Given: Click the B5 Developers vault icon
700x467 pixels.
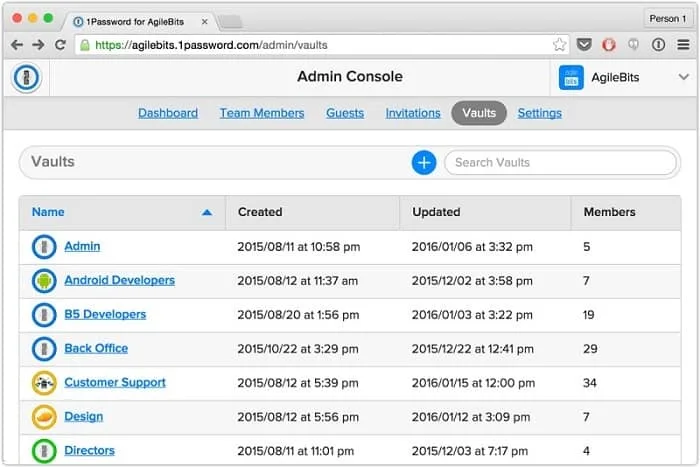Looking at the screenshot, I should (x=44, y=315).
